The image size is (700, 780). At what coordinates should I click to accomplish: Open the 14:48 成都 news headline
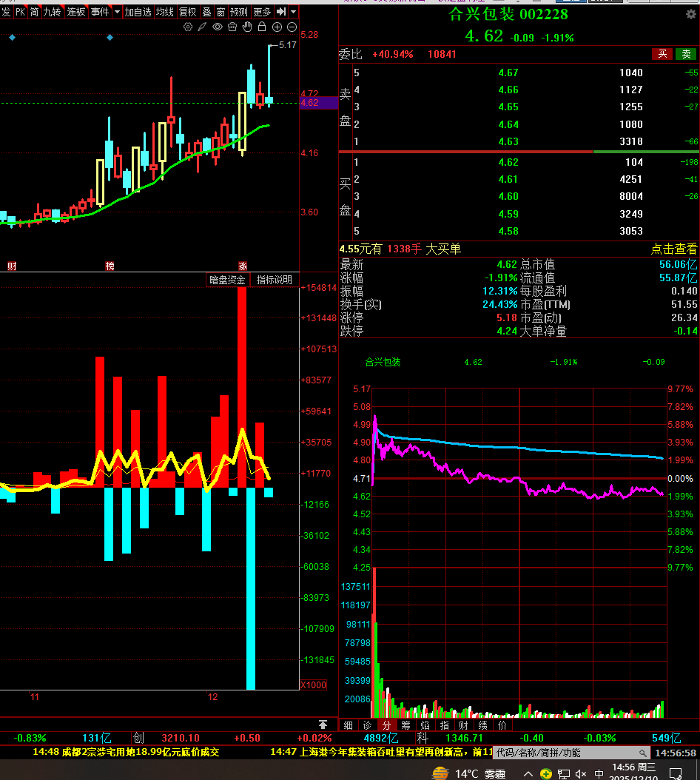[126, 752]
